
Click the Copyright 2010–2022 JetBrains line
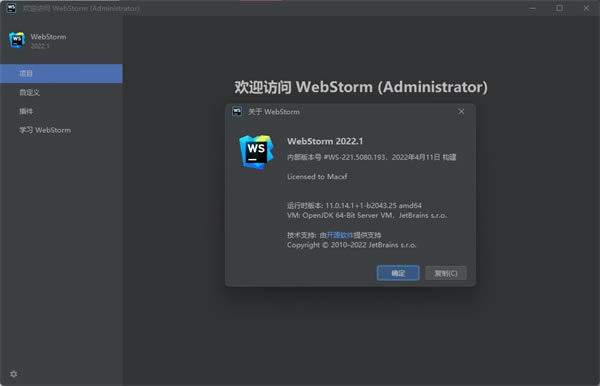coord(351,245)
